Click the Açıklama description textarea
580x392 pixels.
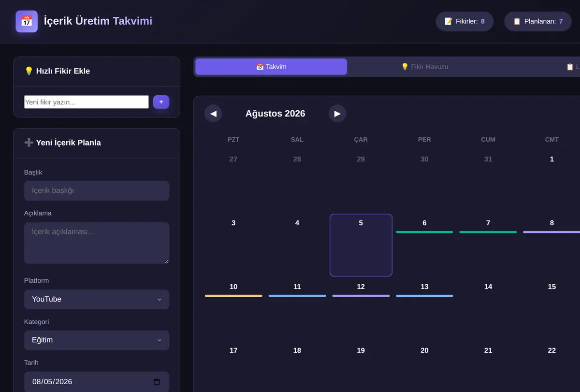pos(97,243)
